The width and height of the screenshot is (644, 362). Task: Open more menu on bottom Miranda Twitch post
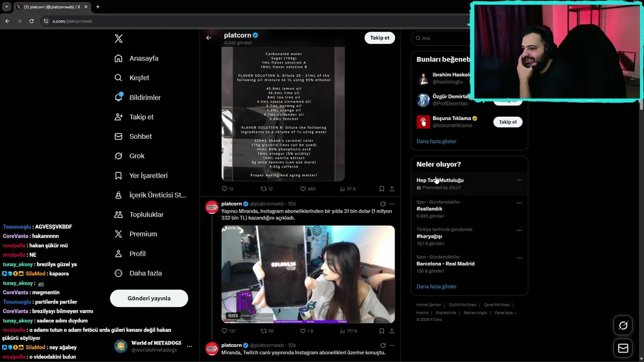click(392, 345)
